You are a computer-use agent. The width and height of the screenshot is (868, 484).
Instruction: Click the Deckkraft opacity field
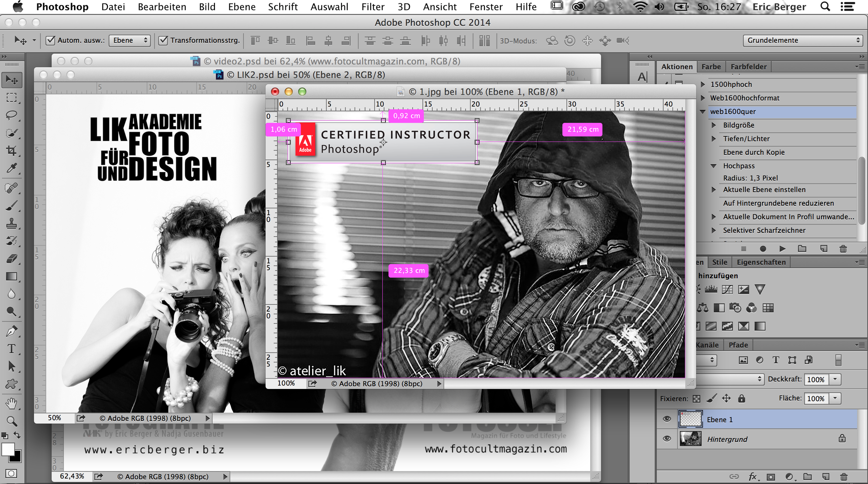tap(816, 380)
